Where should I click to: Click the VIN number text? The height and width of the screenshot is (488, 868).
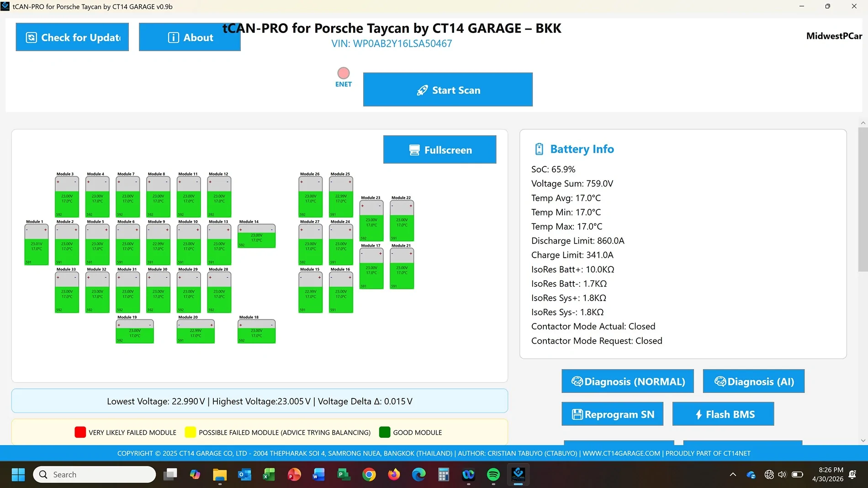(392, 43)
